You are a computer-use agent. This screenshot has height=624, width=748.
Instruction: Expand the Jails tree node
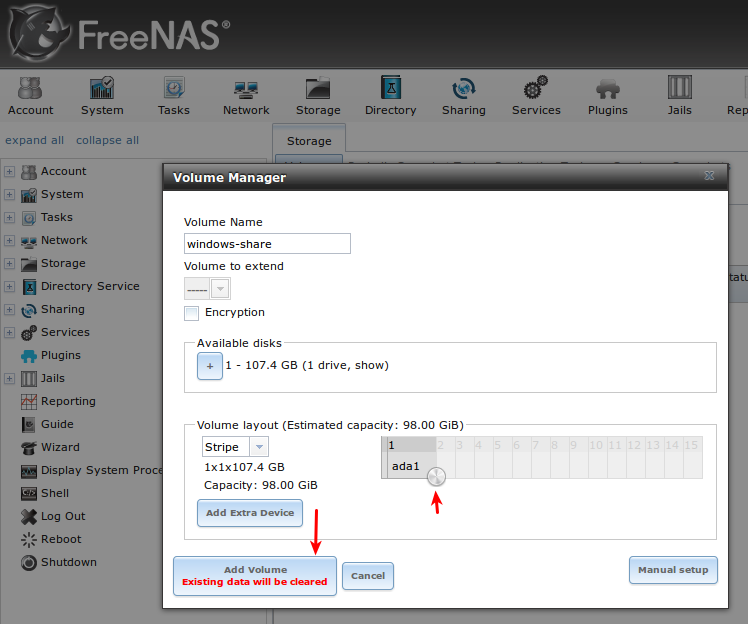point(9,378)
